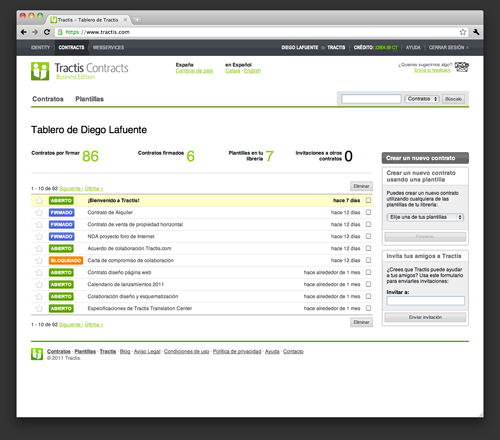500x440 pixels.
Task: Bookmark page with the star icon
Action: tap(463, 32)
